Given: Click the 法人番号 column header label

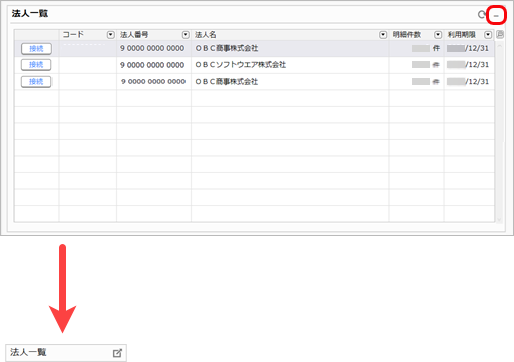Looking at the screenshot, I should coord(134,35).
